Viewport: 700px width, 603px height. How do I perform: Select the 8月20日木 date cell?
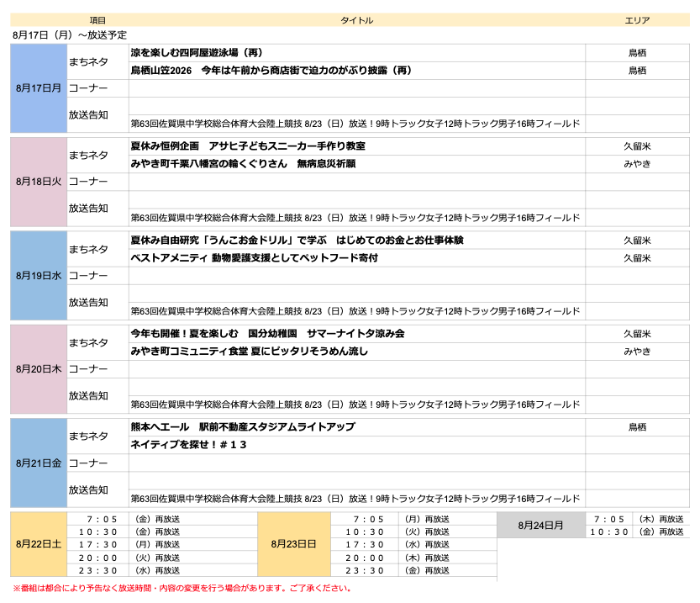(39, 369)
